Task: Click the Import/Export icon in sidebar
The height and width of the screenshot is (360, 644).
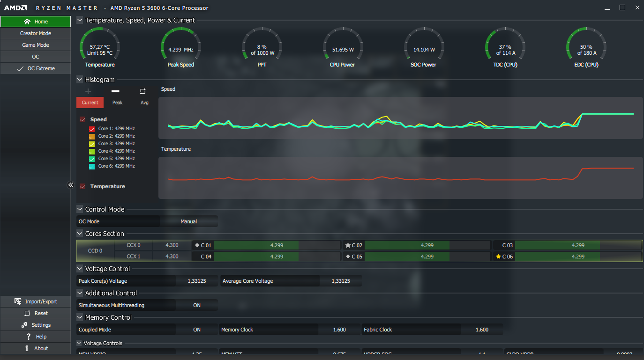Action: tap(18, 301)
